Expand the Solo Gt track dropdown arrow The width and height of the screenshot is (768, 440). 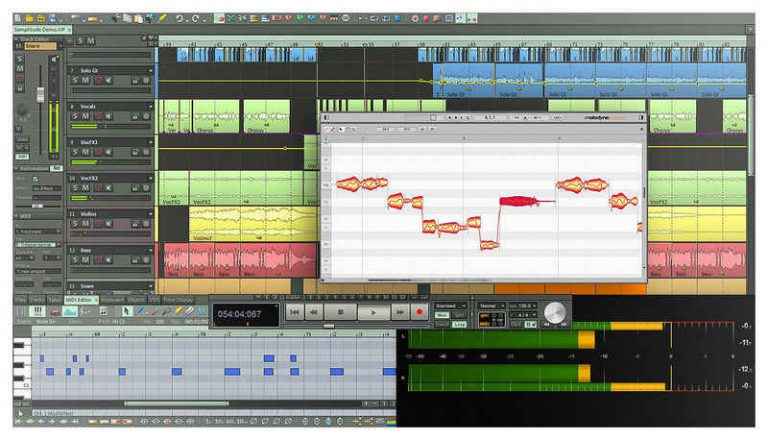(151, 69)
